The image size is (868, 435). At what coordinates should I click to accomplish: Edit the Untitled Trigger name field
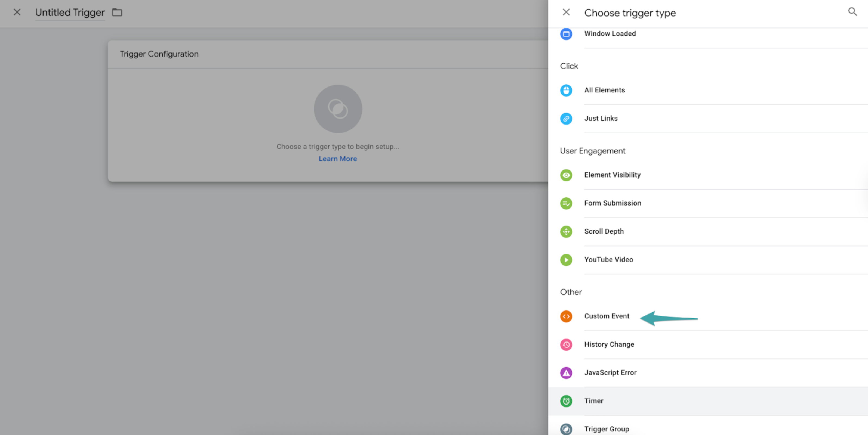point(70,13)
